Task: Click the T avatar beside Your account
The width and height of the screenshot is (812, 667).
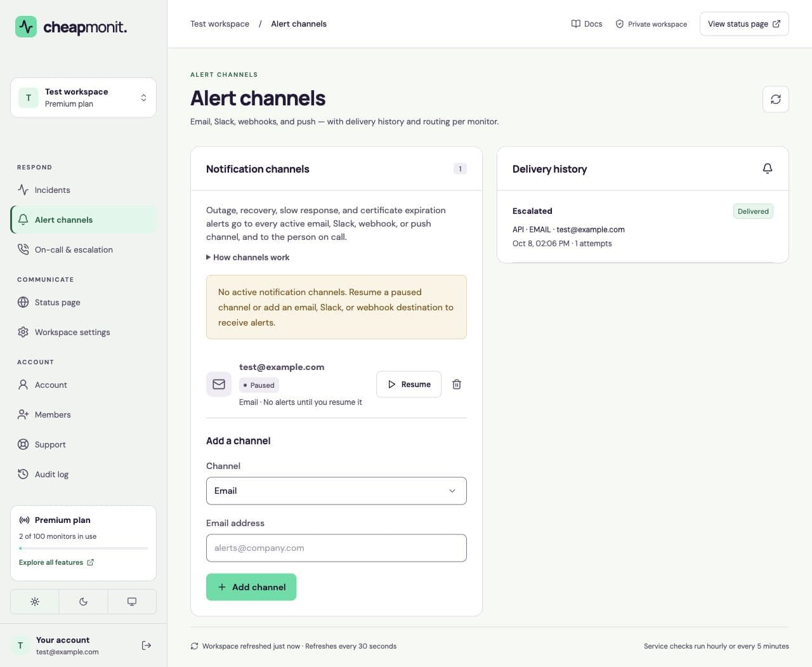Action: 20,645
